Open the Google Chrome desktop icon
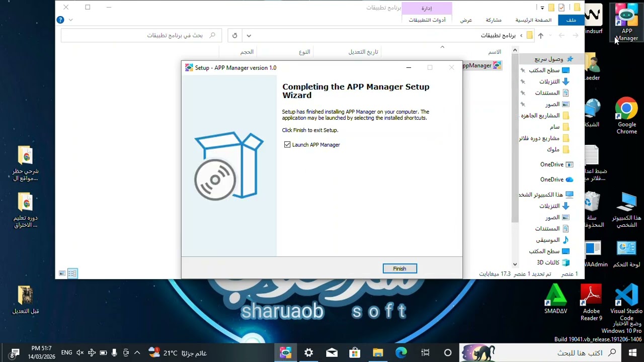The height and width of the screenshot is (362, 644). [626, 116]
